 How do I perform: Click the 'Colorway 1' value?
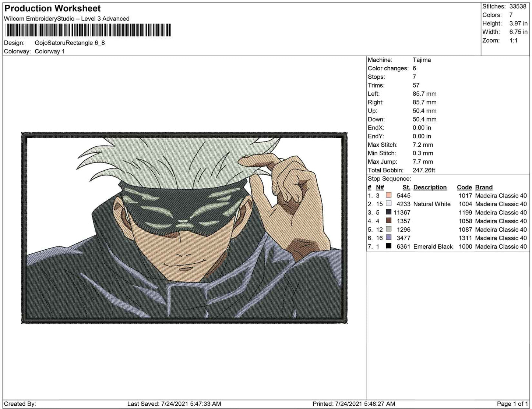[50, 51]
